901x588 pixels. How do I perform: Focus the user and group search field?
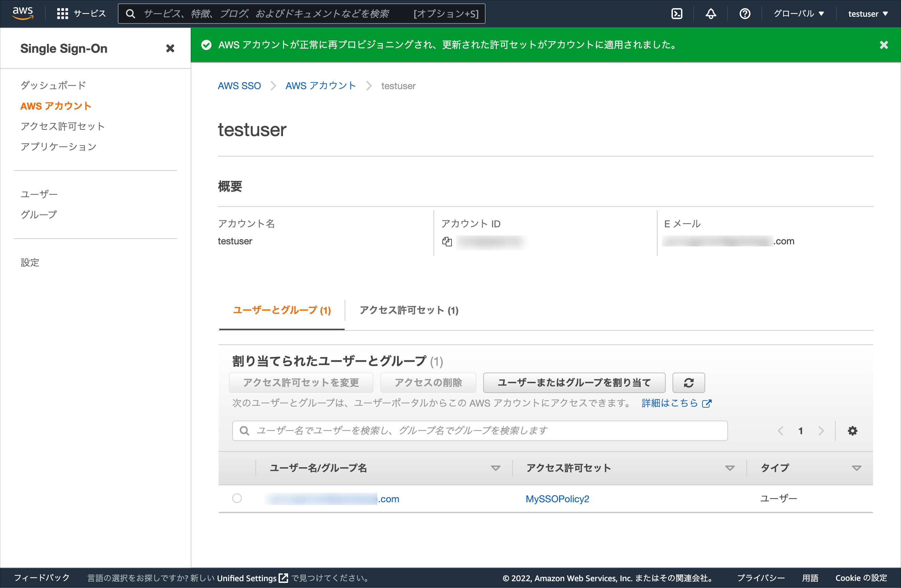click(480, 430)
